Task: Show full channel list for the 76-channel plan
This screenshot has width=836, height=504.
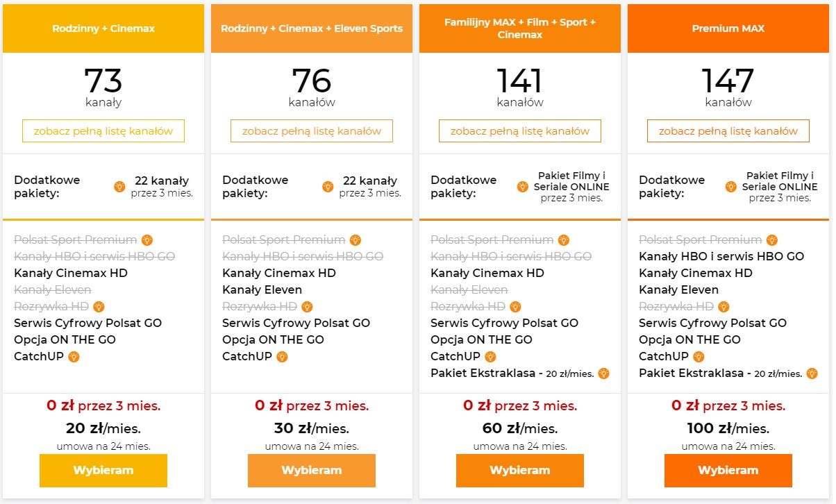Action: pyautogui.click(x=312, y=131)
